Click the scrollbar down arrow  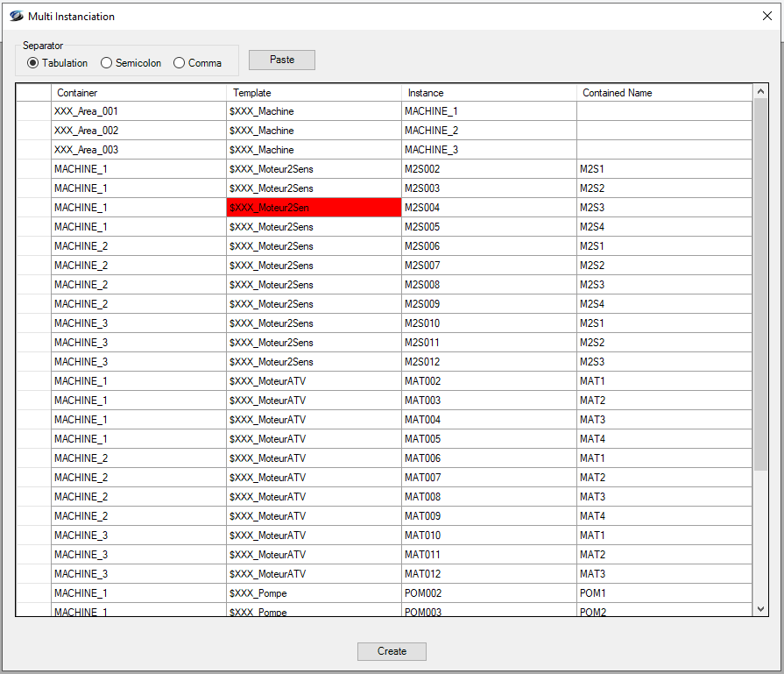pyautogui.click(x=760, y=608)
